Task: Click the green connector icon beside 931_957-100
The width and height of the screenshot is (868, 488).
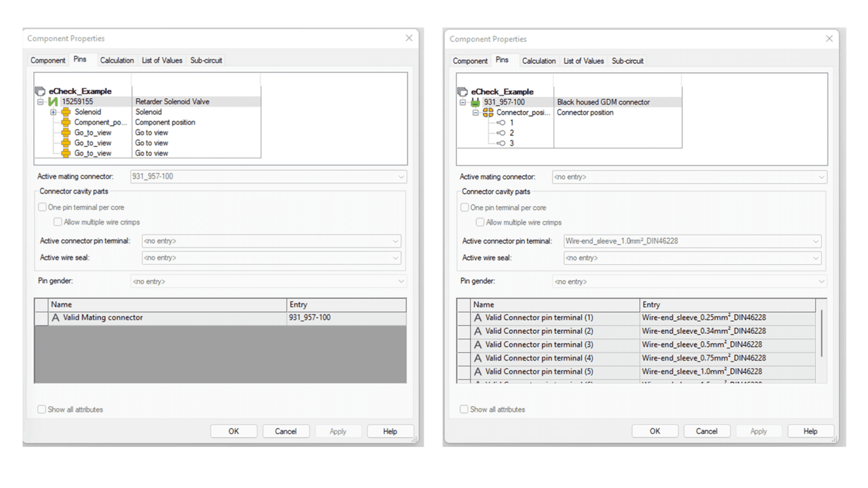Action: point(475,102)
